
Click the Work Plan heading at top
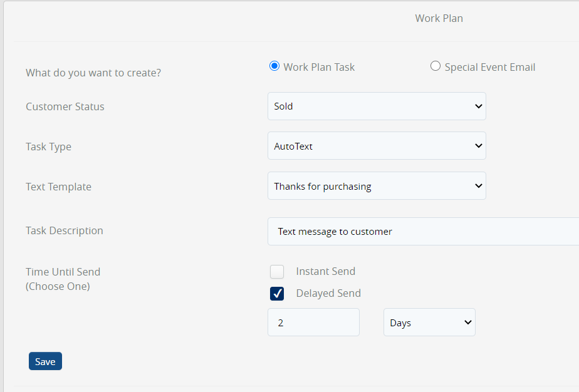click(439, 18)
